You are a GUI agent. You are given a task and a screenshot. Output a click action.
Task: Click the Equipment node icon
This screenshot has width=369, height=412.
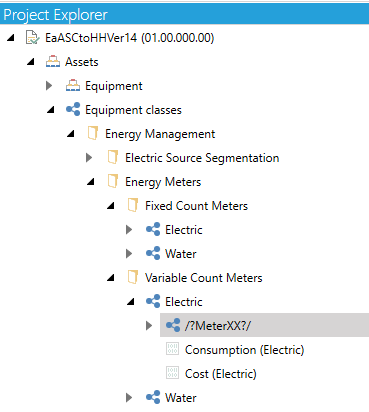73,86
